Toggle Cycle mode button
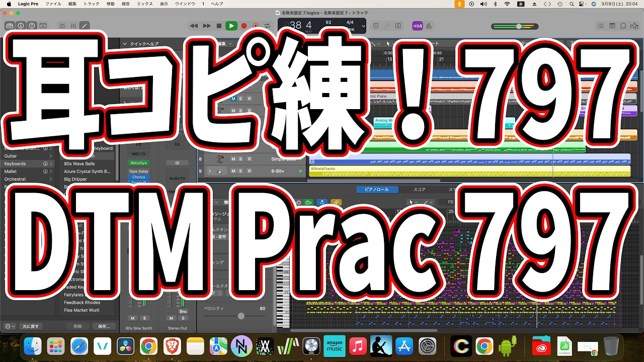This screenshot has height=362, width=644. [x=267, y=26]
